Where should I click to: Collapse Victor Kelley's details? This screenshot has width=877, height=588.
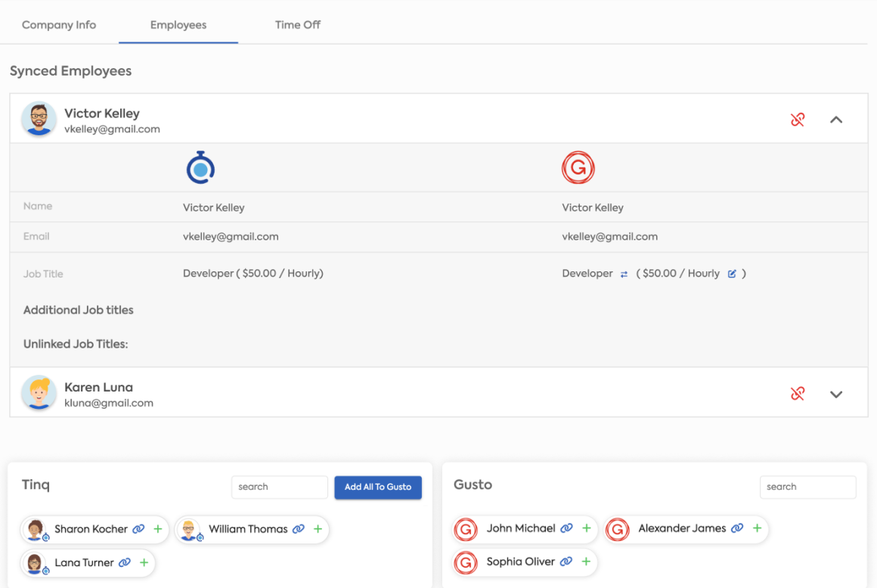tap(836, 119)
